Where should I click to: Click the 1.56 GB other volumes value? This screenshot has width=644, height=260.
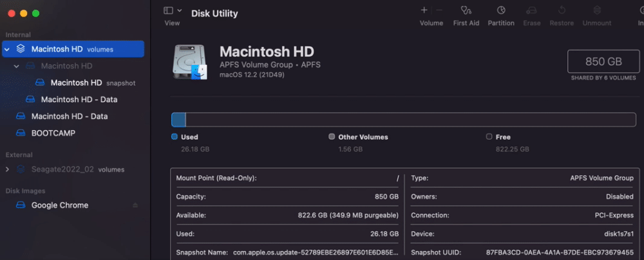pyautogui.click(x=350, y=149)
